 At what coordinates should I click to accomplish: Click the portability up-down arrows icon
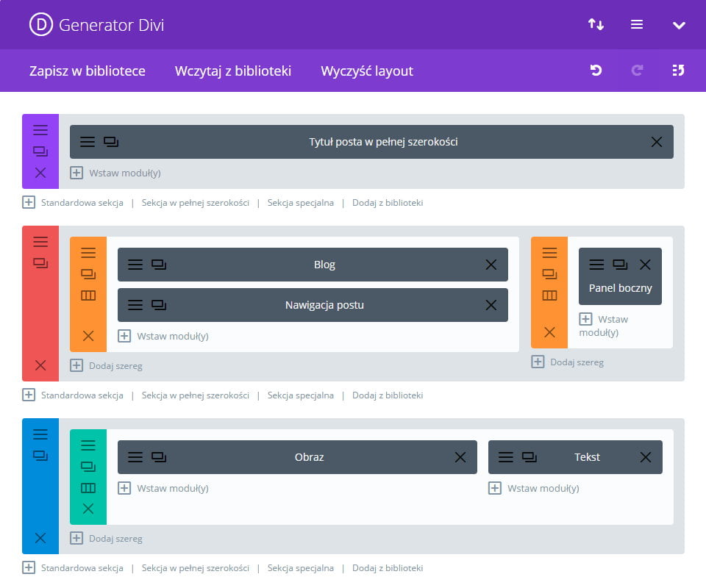point(596,25)
